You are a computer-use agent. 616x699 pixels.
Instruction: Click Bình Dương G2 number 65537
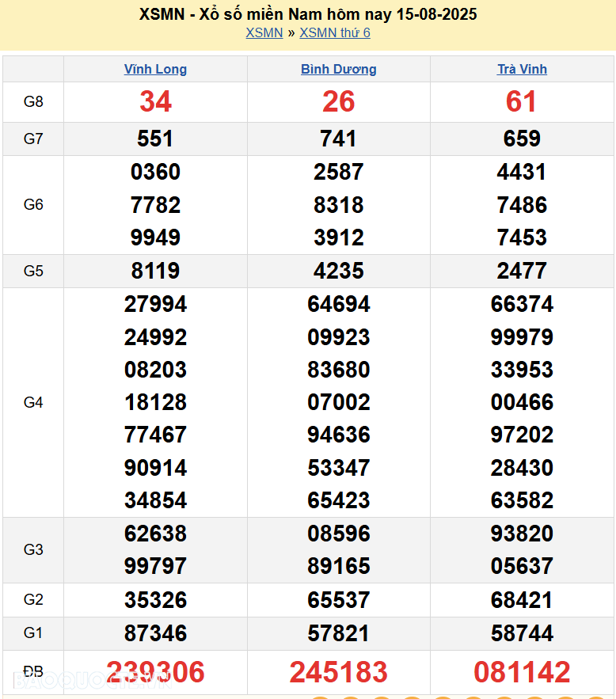coord(338,600)
